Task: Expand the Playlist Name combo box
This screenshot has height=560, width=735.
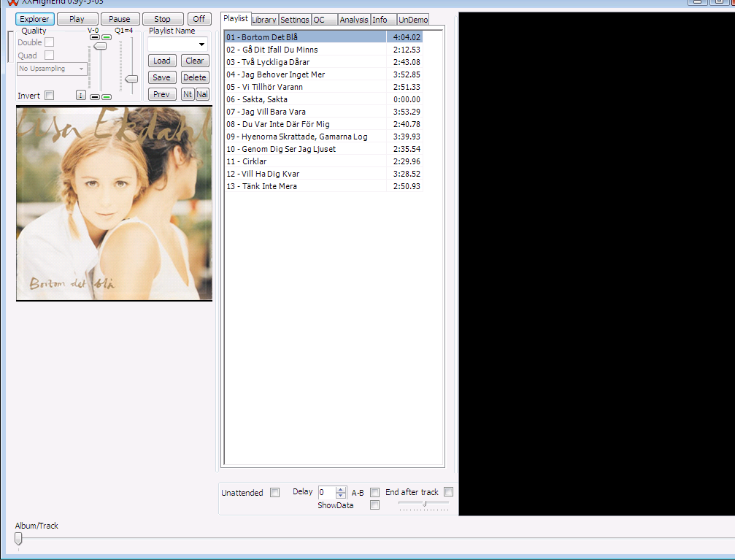Action: [201, 45]
